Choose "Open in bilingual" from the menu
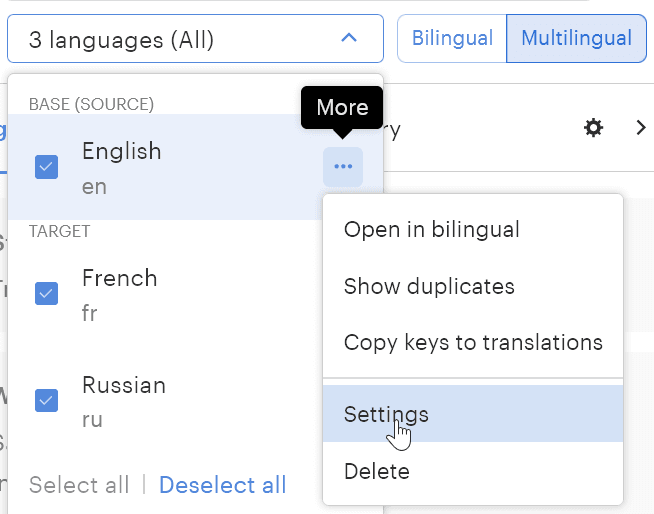The height and width of the screenshot is (514, 654). tap(431, 230)
